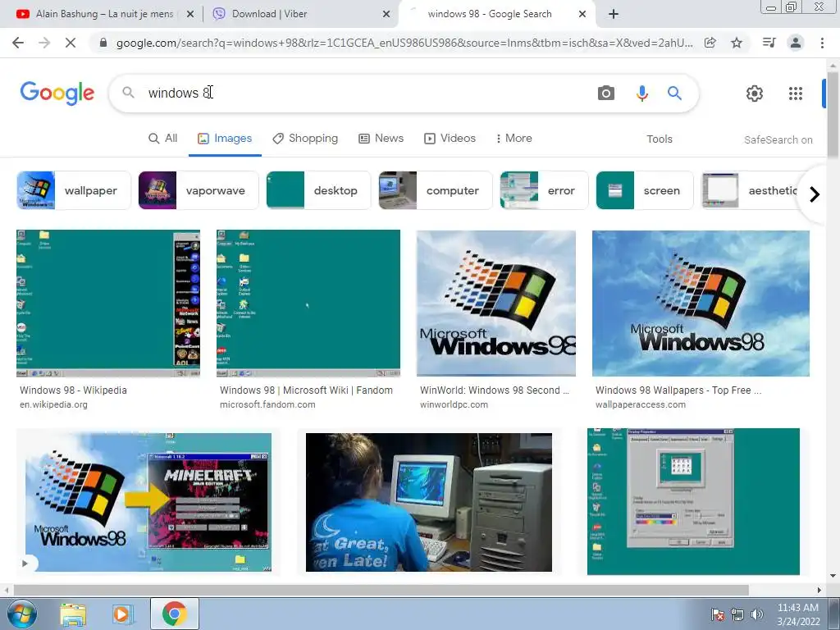840x630 pixels.
Task: Filter by the computer chip
Action: [435, 190]
